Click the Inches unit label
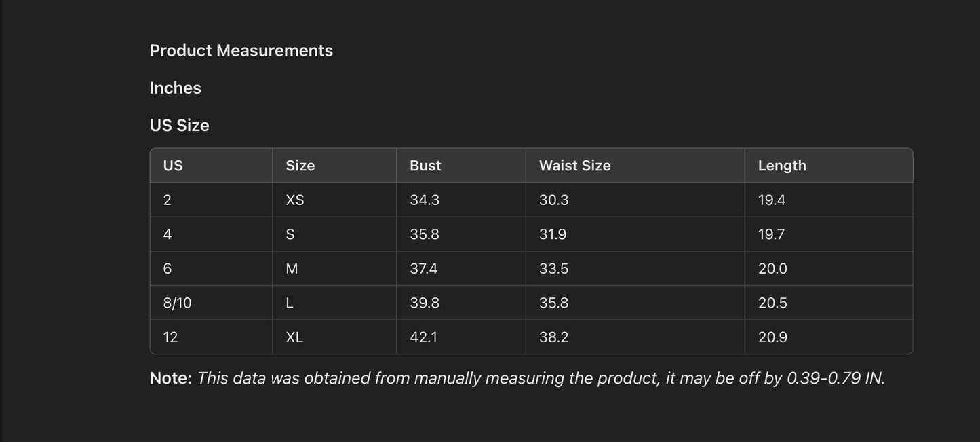Image resolution: width=980 pixels, height=442 pixels. click(x=175, y=88)
